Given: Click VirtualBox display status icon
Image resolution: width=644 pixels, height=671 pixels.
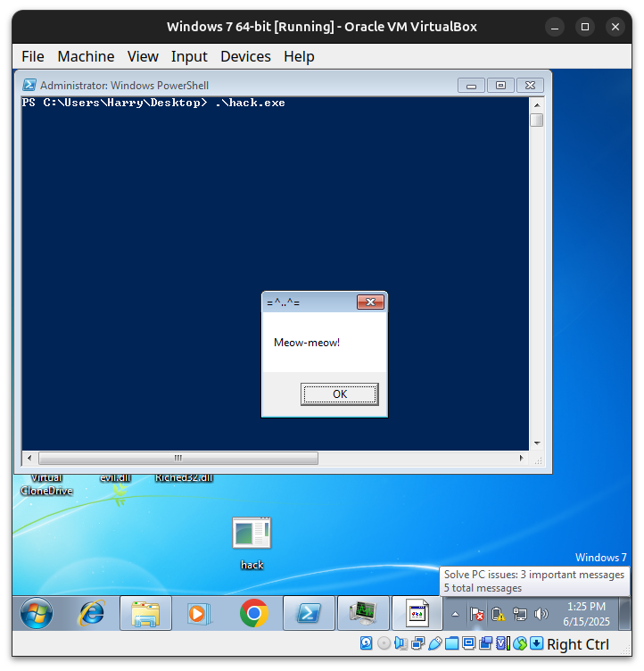Looking at the screenshot, I should pyautogui.click(x=469, y=643).
